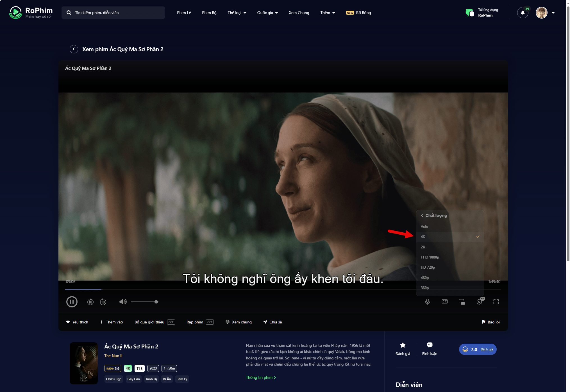The image size is (570, 392).
Task: Expand the Quốc gia dropdown
Action: pyautogui.click(x=267, y=13)
